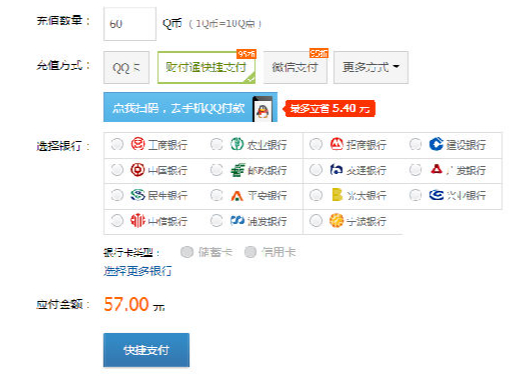
Task: Click the 快捷支付 submit button
Action: pos(146,350)
